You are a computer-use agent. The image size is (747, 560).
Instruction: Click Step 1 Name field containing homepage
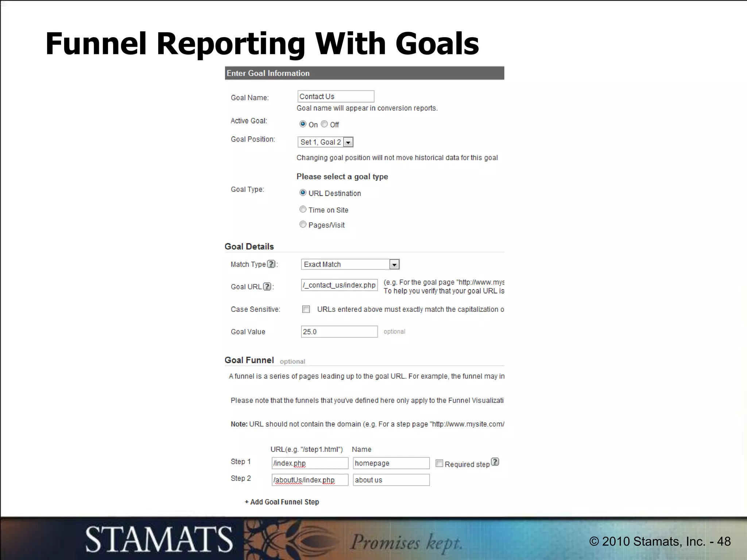point(391,463)
